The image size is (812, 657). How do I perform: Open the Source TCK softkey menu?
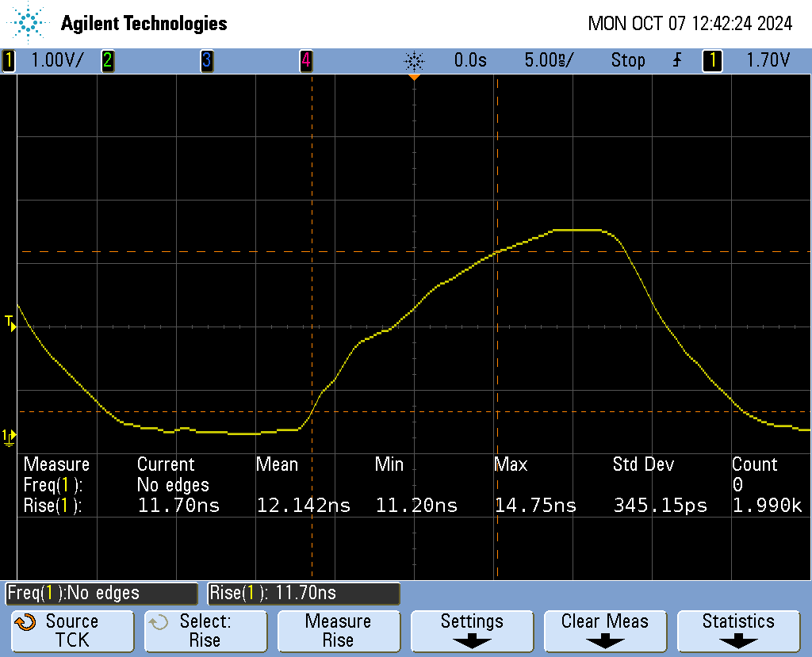pyautogui.click(x=72, y=631)
